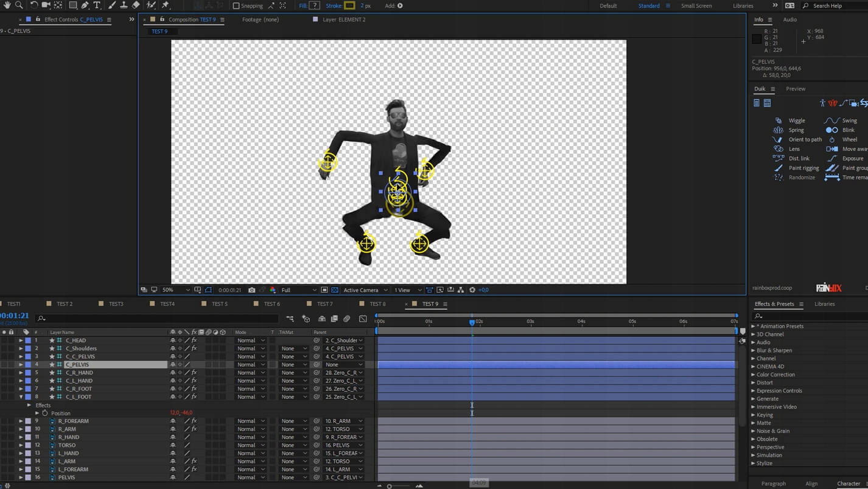The width and height of the screenshot is (868, 489).
Task: Click Spring button in Duik panel
Action: click(796, 130)
